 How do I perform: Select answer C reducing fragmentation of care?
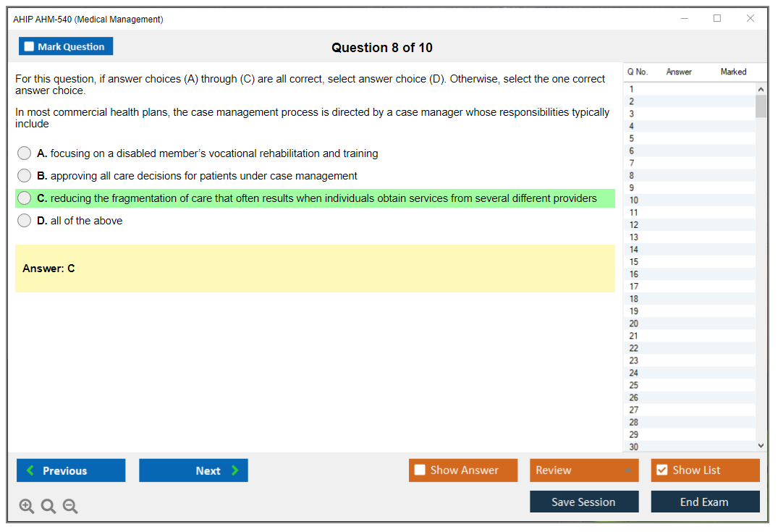click(x=25, y=198)
